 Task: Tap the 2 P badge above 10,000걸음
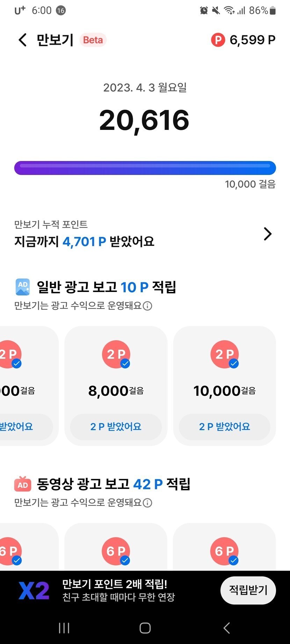224,354
